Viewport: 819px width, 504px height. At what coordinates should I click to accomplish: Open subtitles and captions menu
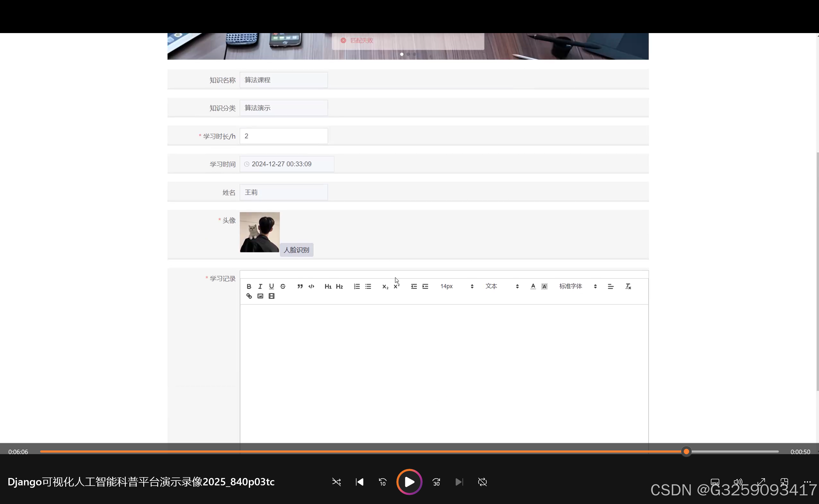[715, 482]
